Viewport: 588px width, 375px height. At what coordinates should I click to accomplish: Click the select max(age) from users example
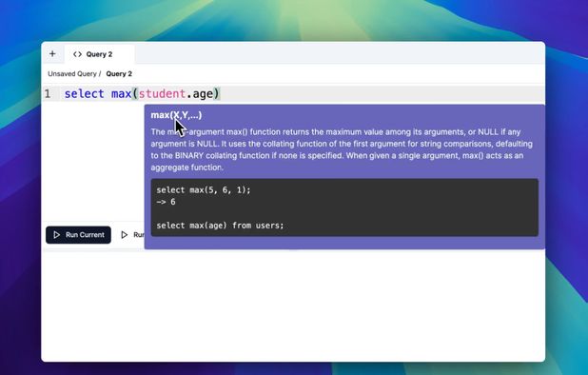point(220,226)
